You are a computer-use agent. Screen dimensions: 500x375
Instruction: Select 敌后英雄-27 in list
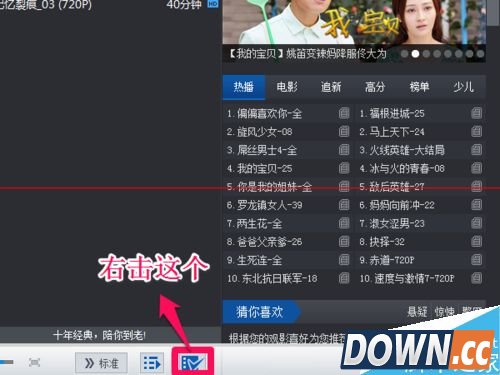(x=392, y=187)
